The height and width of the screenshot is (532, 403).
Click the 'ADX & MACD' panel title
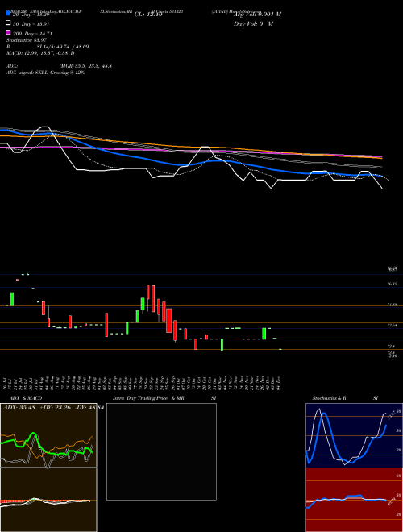(x=26, y=398)
